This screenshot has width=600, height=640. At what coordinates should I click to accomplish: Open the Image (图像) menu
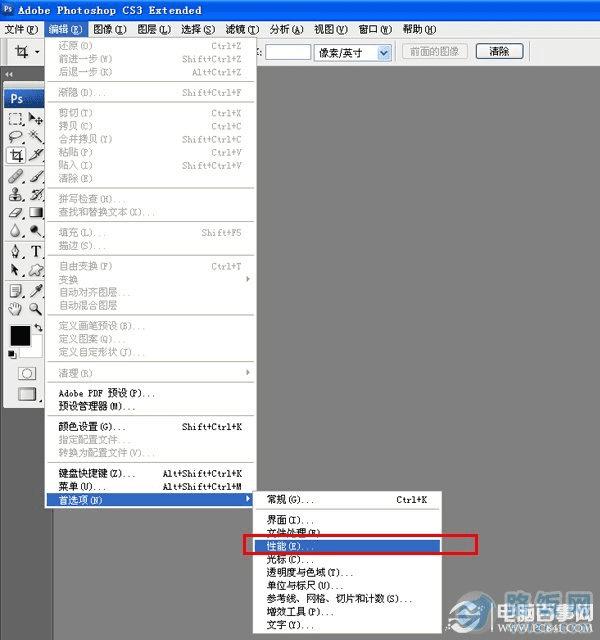[110, 29]
